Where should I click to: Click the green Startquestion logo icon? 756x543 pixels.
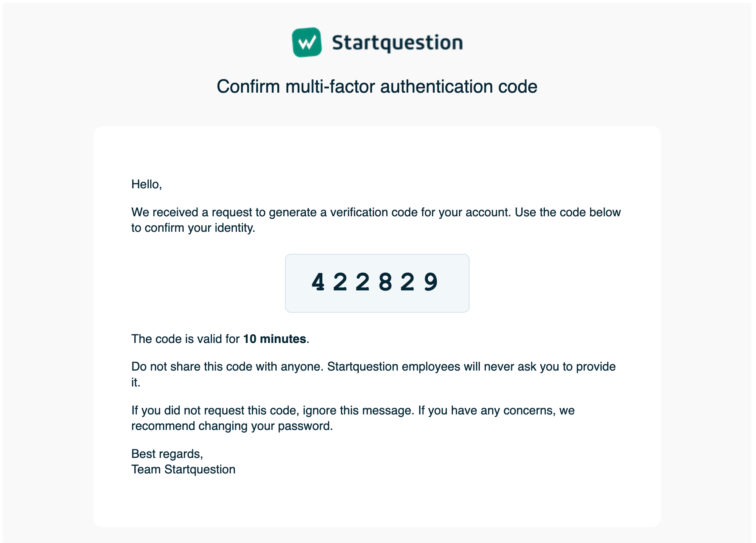click(x=307, y=42)
